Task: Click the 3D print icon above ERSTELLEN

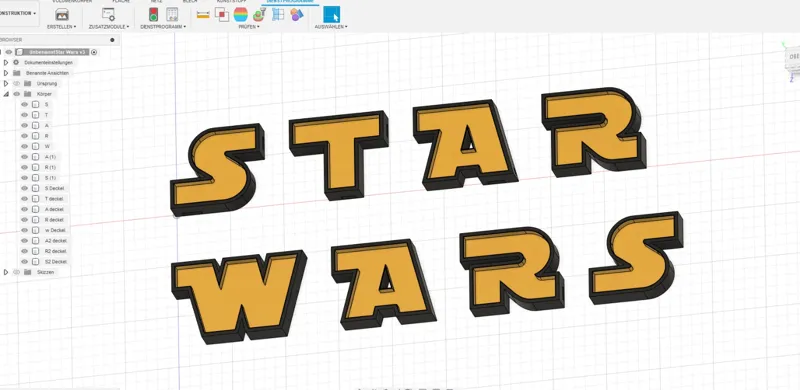Action: tap(62, 14)
